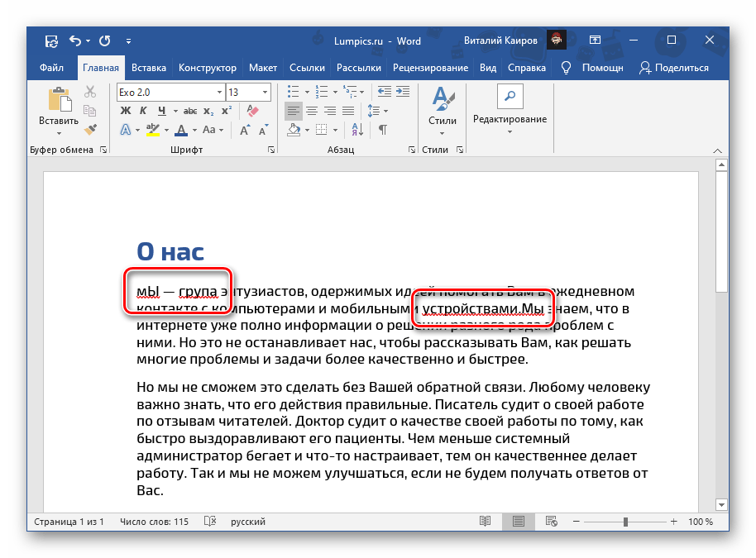Select the Format Painter brush
The width and height of the screenshot is (756, 558).
(x=90, y=129)
